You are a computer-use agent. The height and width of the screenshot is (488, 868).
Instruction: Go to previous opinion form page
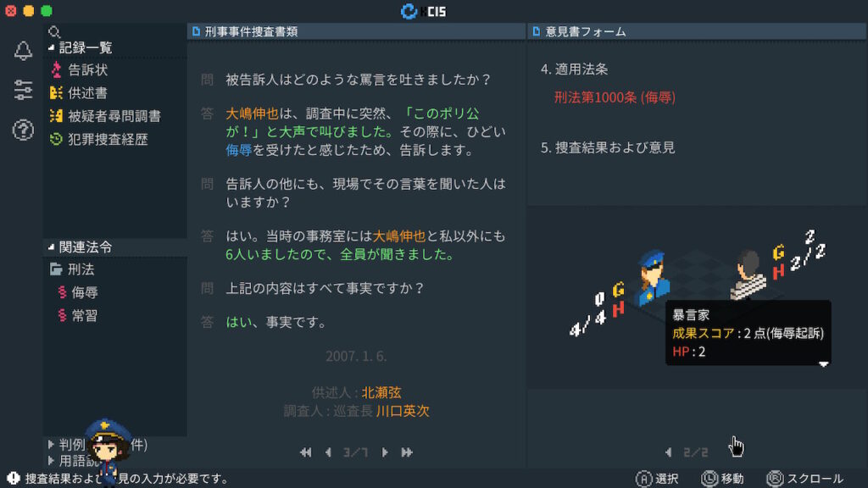click(669, 452)
